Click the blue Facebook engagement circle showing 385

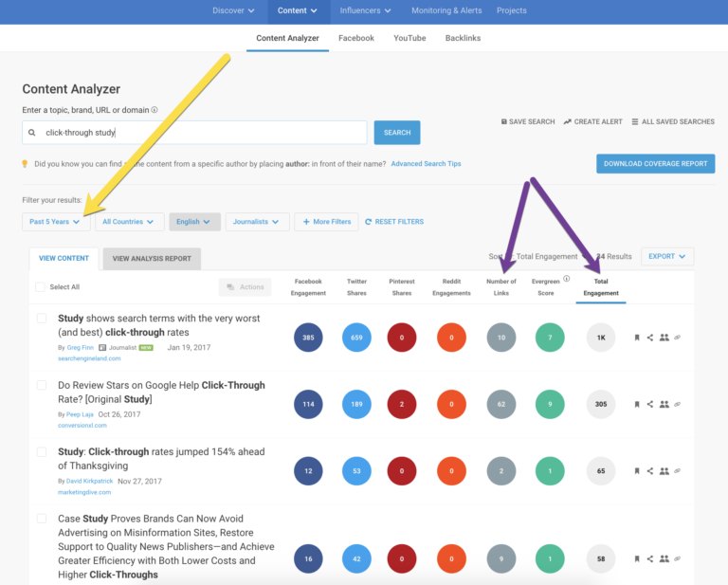(x=308, y=338)
